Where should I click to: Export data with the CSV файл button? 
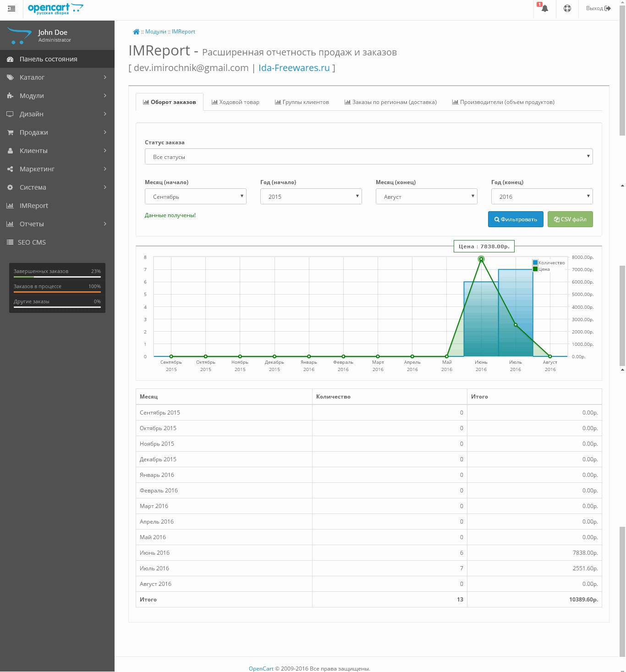point(570,219)
